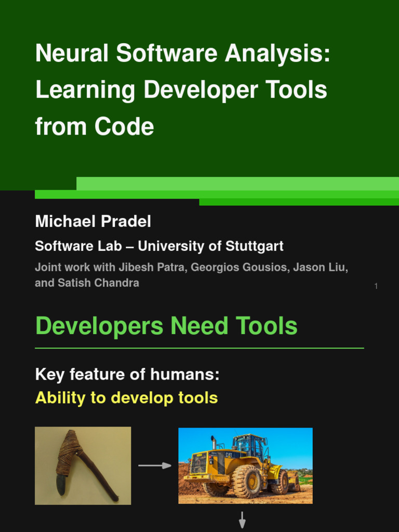This screenshot has width=399, height=532.
Task: Click the 'Developers Need Tools' heading
Action: 166,326
